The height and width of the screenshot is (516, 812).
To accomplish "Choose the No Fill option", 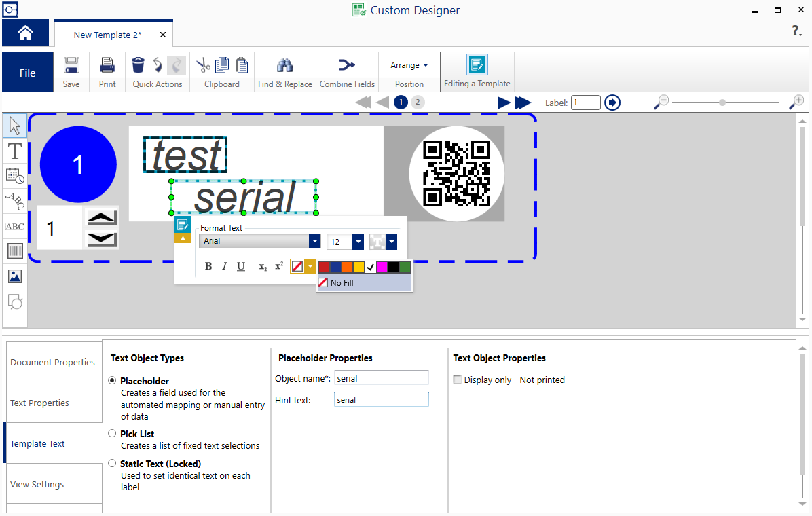I will (342, 283).
